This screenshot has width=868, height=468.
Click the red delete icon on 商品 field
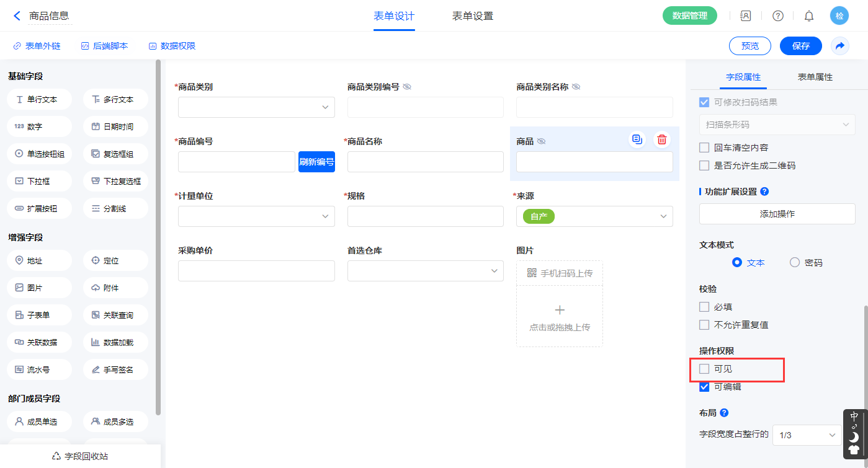click(662, 139)
